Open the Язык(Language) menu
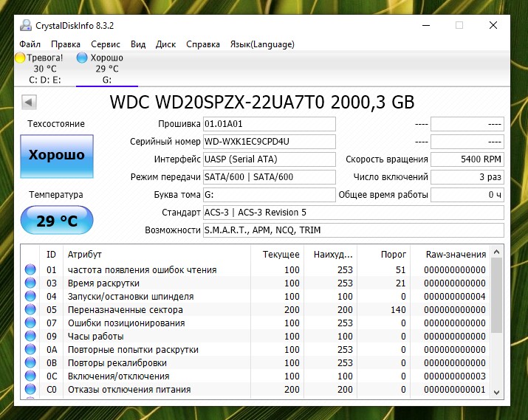The height and width of the screenshot is (420, 528). [x=262, y=44]
